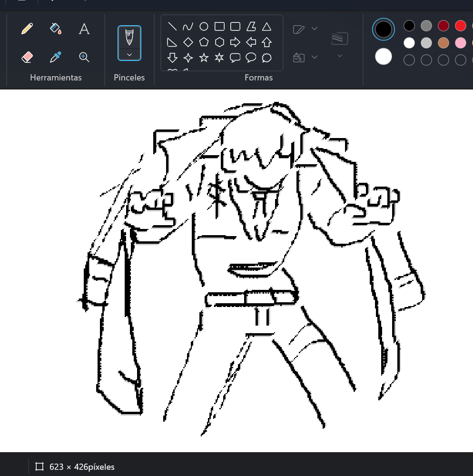This screenshot has width=473, height=476.
Task: Select the Eraser tool
Action: (x=27, y=57)
